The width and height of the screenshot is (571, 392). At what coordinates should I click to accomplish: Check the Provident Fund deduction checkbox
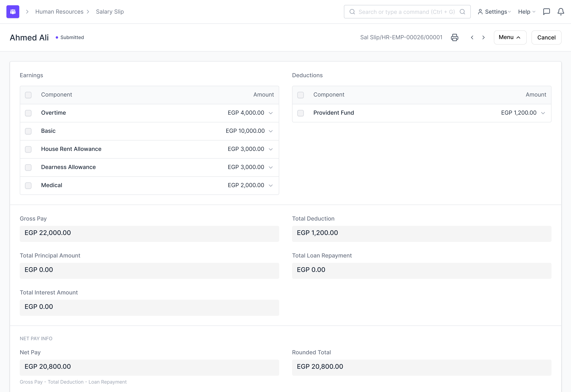300,113
